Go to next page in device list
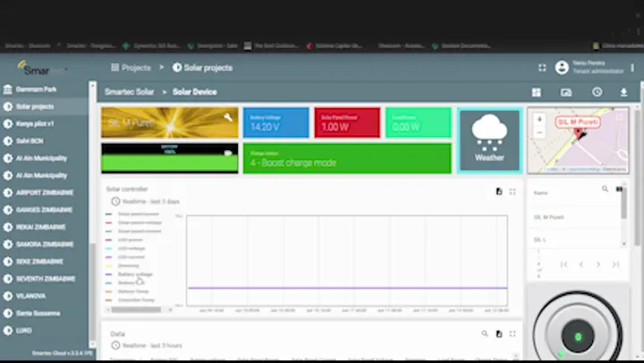Viewport: 644px width, 363px height. (598, 265)
